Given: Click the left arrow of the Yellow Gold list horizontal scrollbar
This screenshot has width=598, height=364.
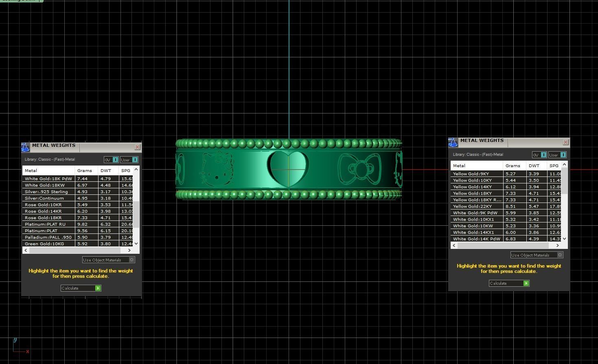Looking at the screenshot, I should click(454, 246).
